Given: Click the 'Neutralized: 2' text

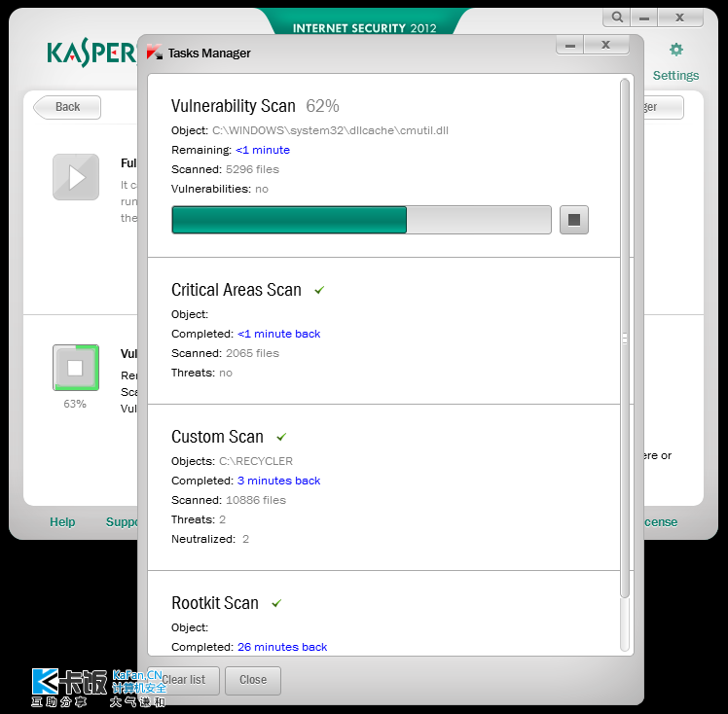Looking at the screenshot, I should [210, 539].
